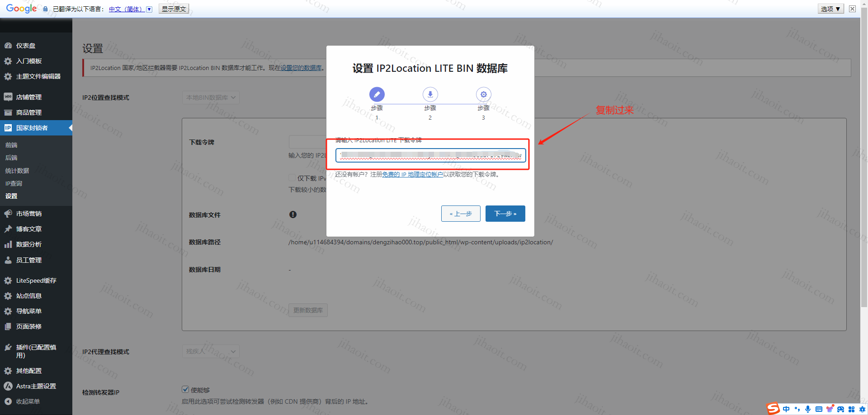This screenshot has height=415, width=868.
Task: Open the 选项 dropdown in translate bar
Action: [x=830, y=9]
